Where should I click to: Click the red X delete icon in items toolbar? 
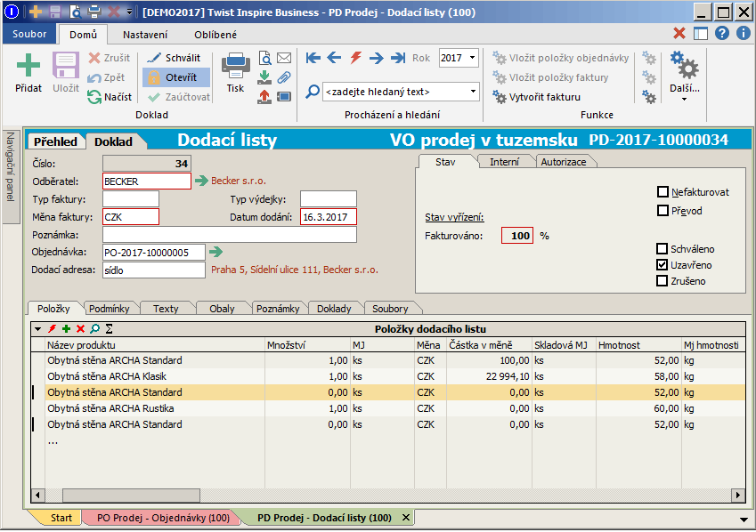pos(80,328)
